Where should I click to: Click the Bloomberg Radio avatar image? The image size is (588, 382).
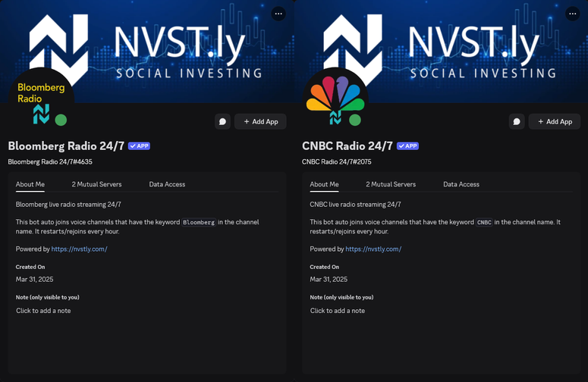tap(41, 99)
